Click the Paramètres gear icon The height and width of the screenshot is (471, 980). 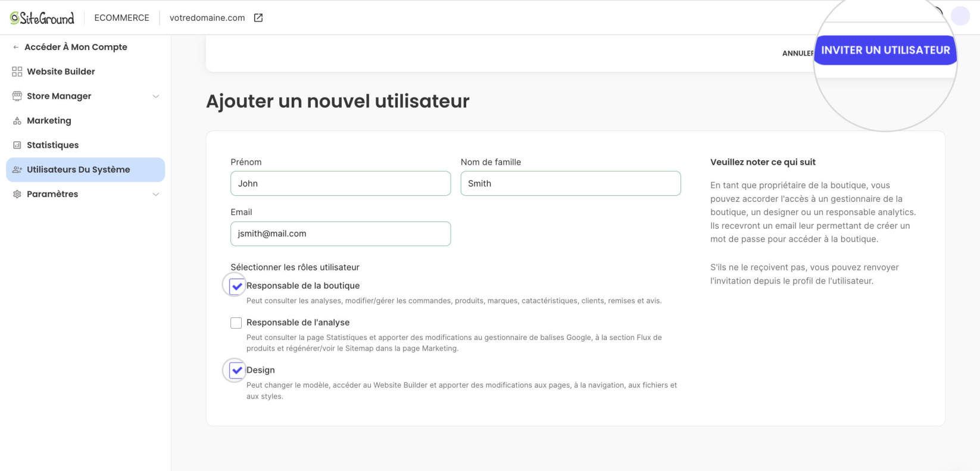[17, 194]
